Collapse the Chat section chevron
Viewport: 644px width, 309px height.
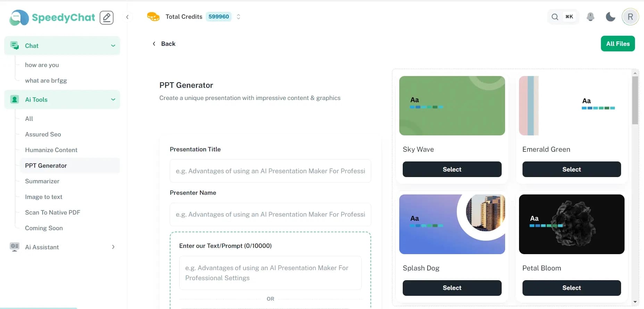[113, 46]
